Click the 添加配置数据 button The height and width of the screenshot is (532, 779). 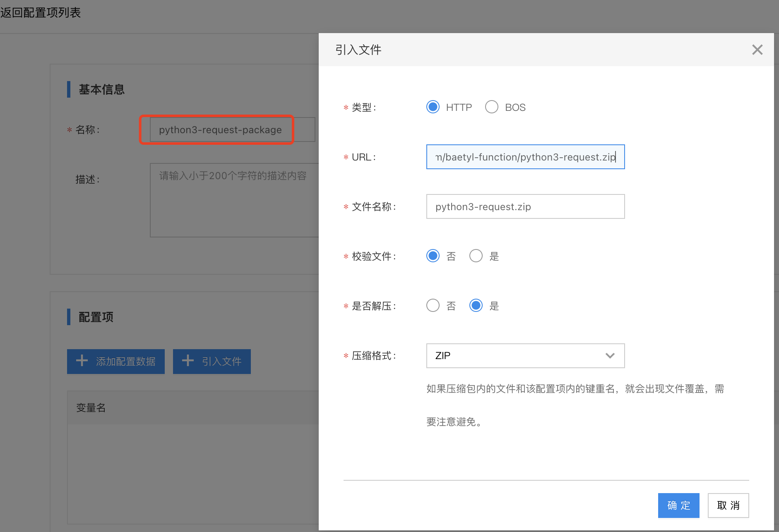[116, 362]
